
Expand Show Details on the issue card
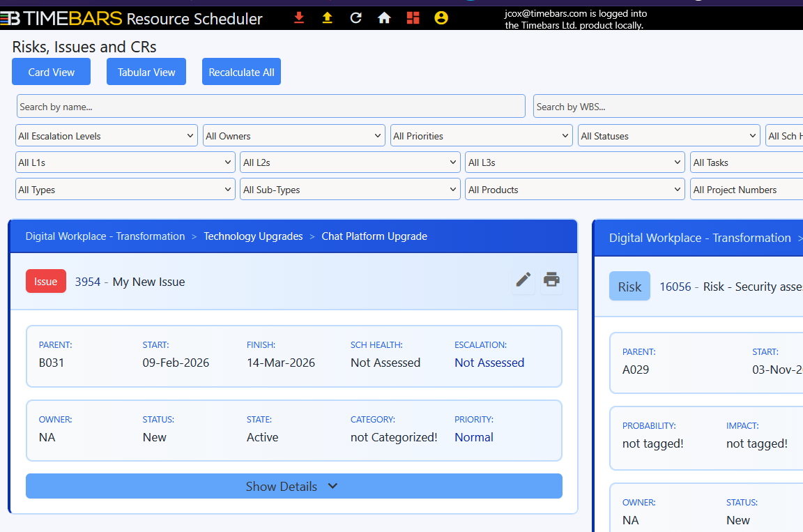pyautogui.click(x=293, y=487)
